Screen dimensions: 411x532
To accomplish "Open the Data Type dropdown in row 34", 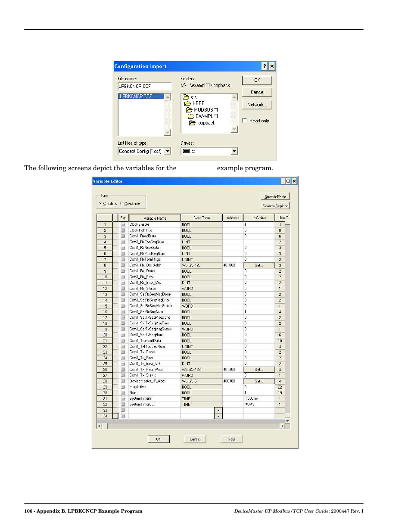I will click(218, 416).
